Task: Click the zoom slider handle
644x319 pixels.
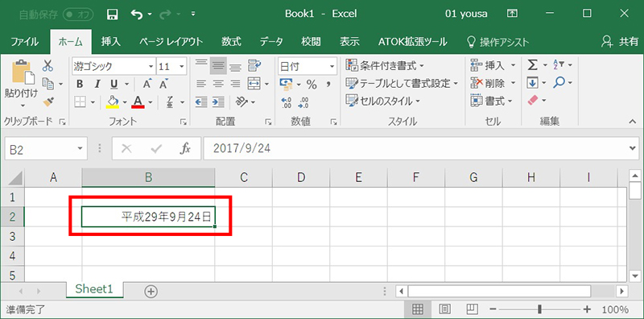Action: (539, 309)
